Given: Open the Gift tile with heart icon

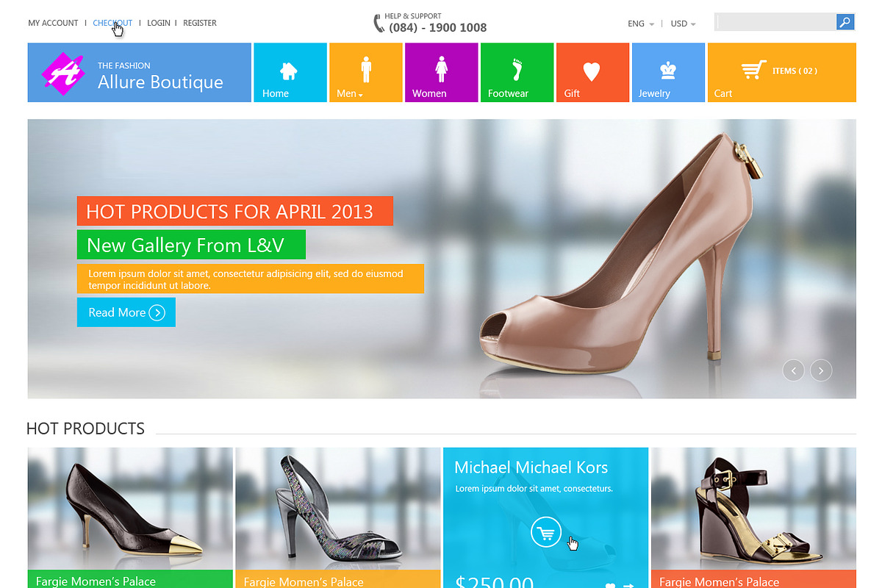Looking at the screenshot, I should click(592, 72).
